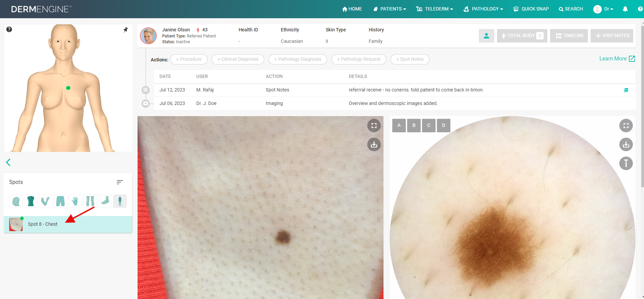Open QUICK SNAP from the top bar
The height and width of the screenshot is (299, 644).
tap(531, 9)
